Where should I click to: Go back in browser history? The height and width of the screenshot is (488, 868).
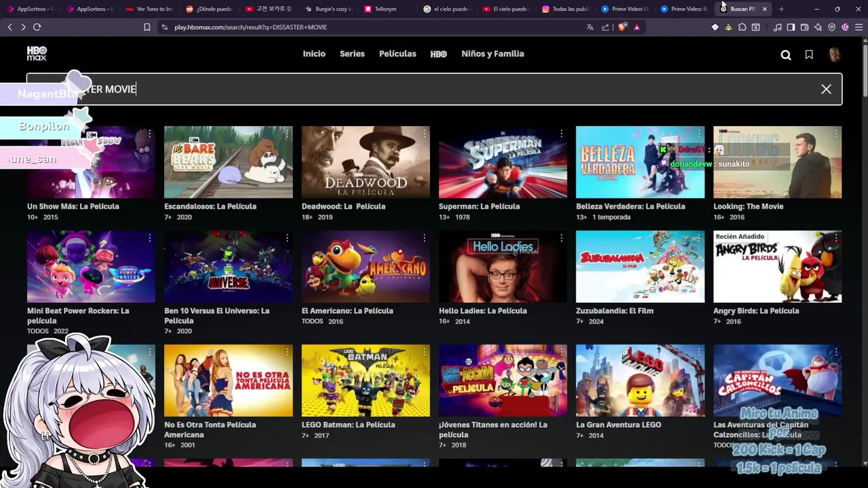click(9, 27)
